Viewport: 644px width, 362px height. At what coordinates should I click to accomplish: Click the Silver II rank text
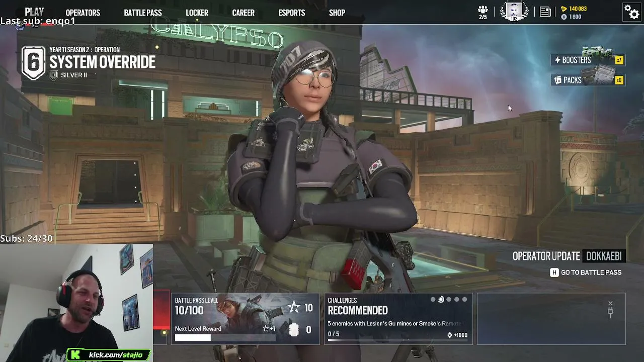click(74, 75)
